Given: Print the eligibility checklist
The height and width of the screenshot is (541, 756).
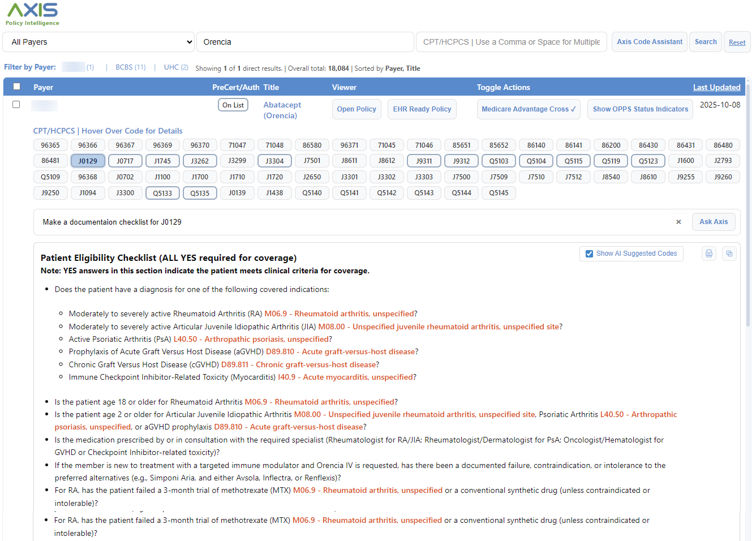Looking at the screenshot, I should pos(708,254).
